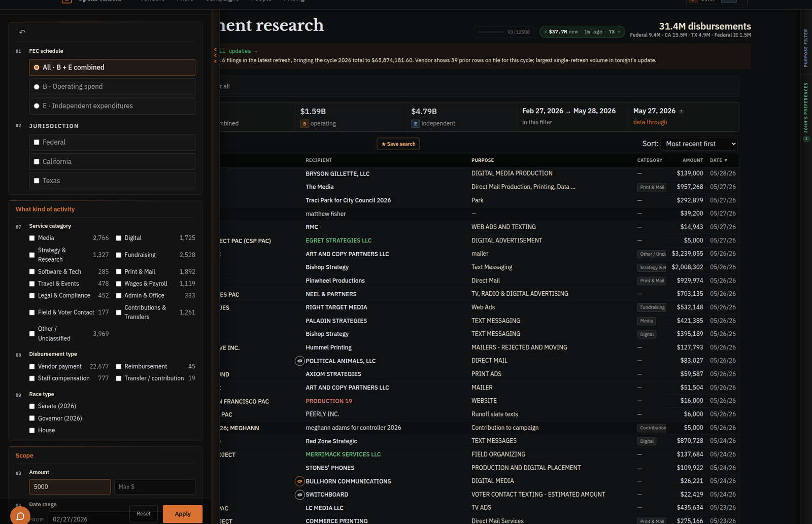The image size is (812, 524).
Task: Check the Federal jurisdiction box
Action: pos(37,143)
